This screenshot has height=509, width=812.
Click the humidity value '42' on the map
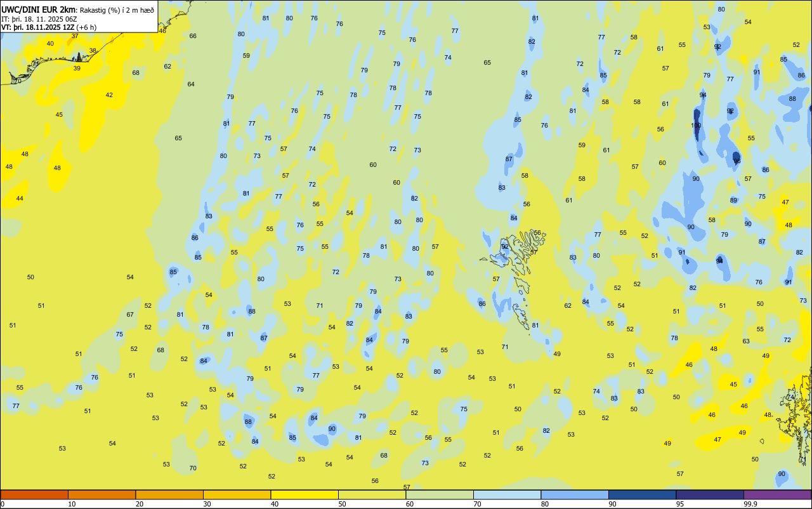(x=109, y=95)
